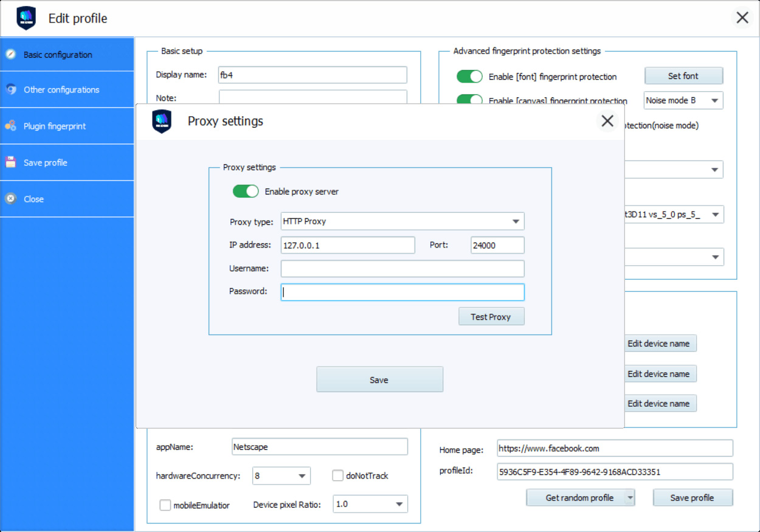Click the bottom Edit device name button
This screenshot has height=532, width=760.
coord(660,404)
